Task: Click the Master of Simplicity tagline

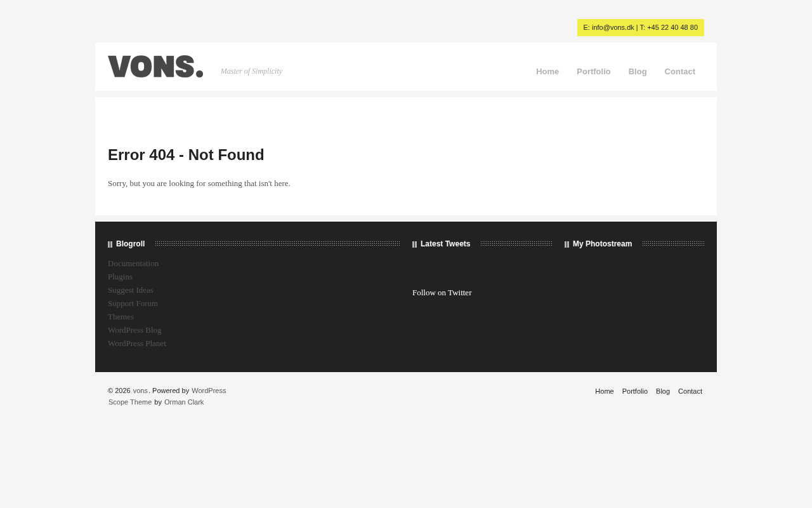Action: [x=251, y=71]
